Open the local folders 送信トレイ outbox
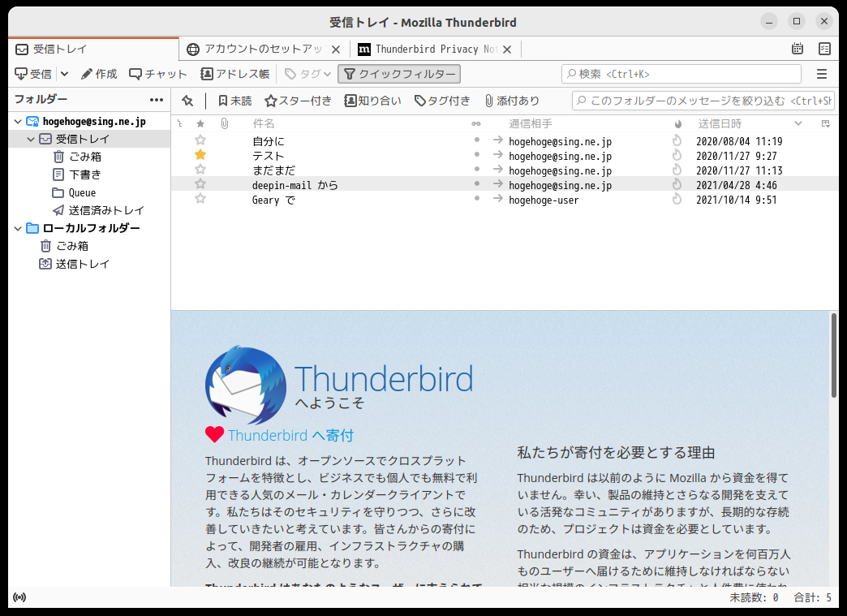This screenshot has height=616, width=847. [x=82, y=265]
